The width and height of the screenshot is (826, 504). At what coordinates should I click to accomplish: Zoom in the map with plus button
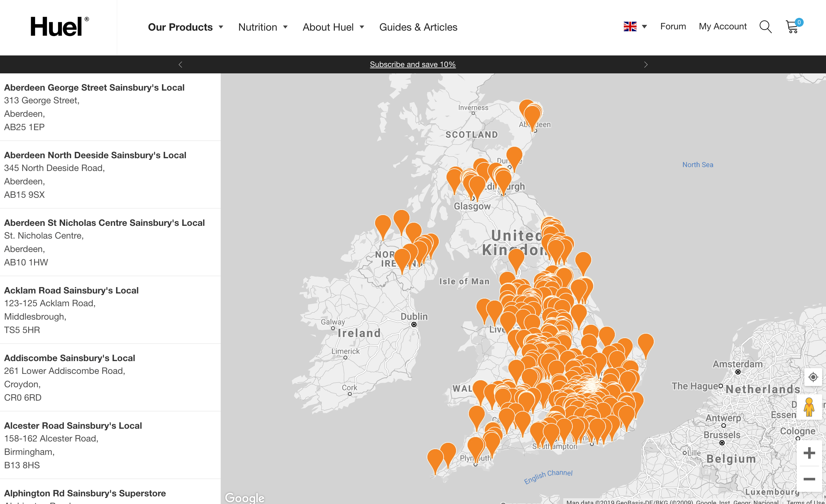click(809, 453)
